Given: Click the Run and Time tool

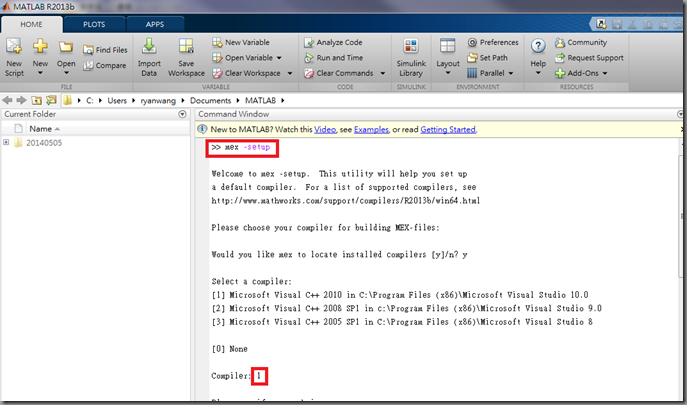Looking at the screenshot, I should coord(334,58).
